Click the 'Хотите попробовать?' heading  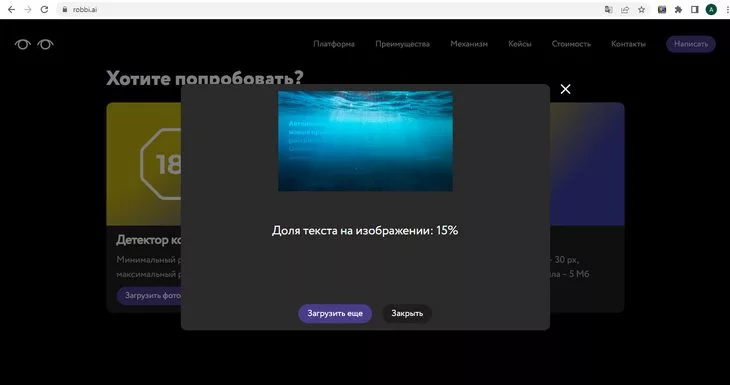click(205, 77)
